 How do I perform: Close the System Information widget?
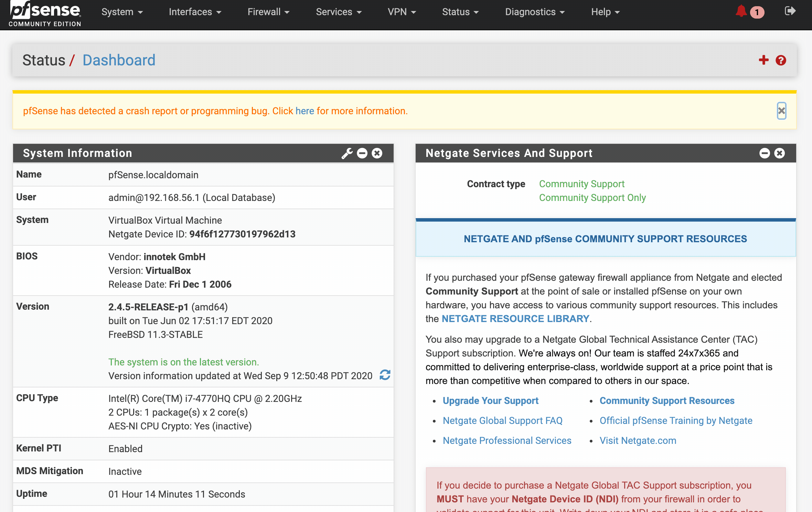[377, 153]
